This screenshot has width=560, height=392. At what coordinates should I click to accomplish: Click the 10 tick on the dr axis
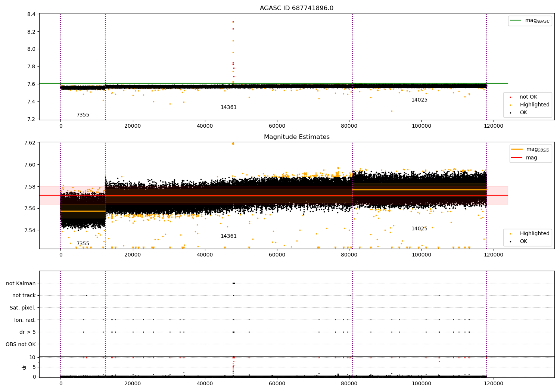(33, 357)
